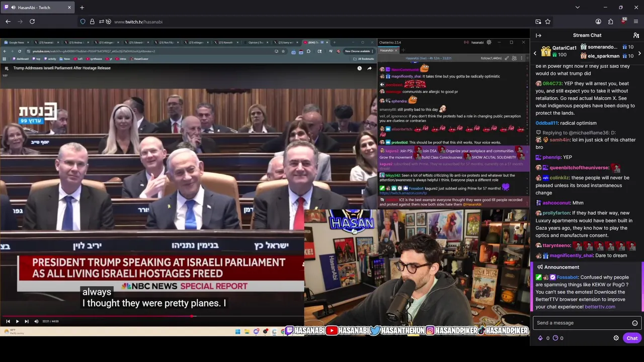
Task: Skip to previous video in YouTube player
Action: (8, 321)
